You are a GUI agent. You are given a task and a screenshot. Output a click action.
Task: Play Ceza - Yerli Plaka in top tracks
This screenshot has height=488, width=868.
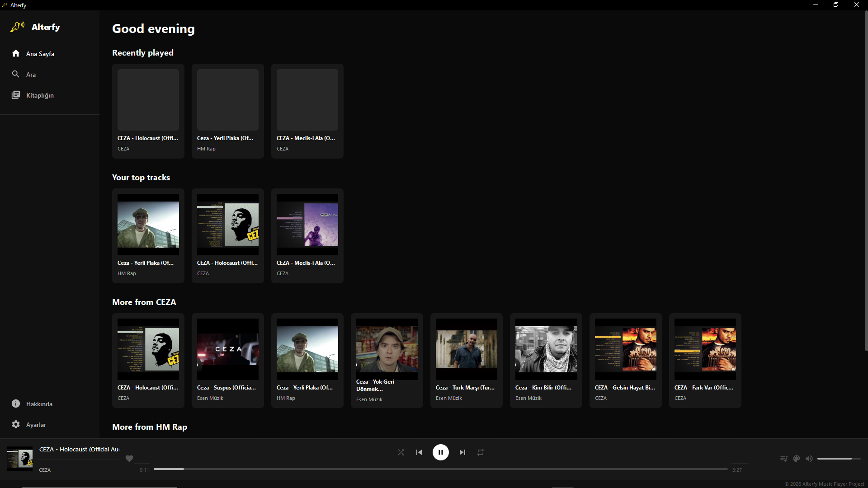click(148, 236)
